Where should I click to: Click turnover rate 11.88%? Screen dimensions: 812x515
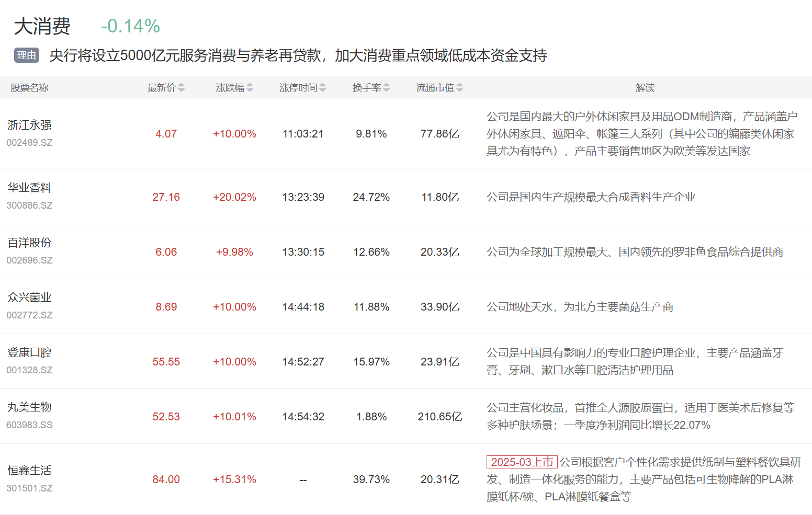371,307
